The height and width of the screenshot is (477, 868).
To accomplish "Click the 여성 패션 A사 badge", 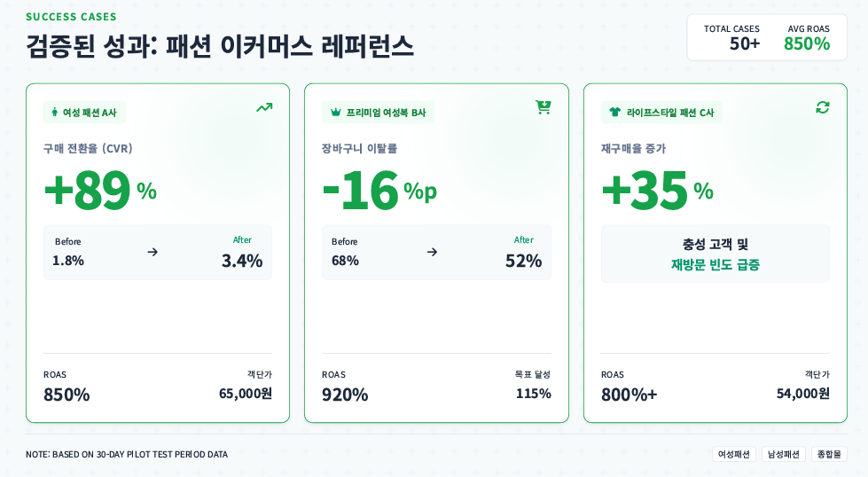I will pos(84,113).
